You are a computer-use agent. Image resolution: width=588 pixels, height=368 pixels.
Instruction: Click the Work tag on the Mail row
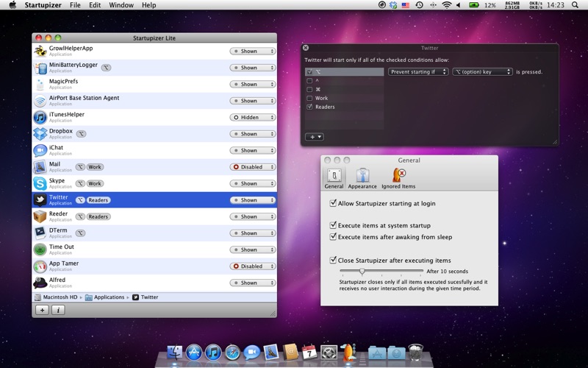click(95, 167)
